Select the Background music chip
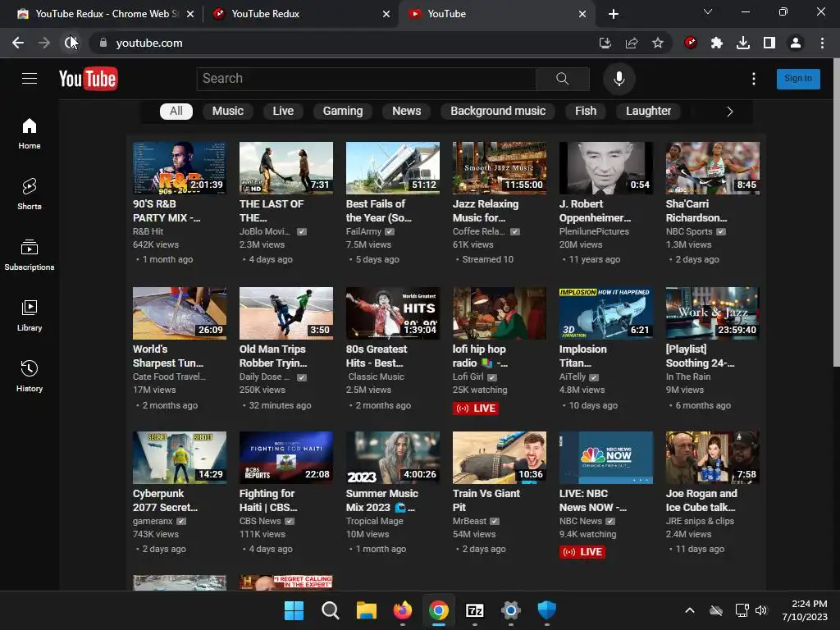Screen dimensions: 840x630 coord(498,111)
